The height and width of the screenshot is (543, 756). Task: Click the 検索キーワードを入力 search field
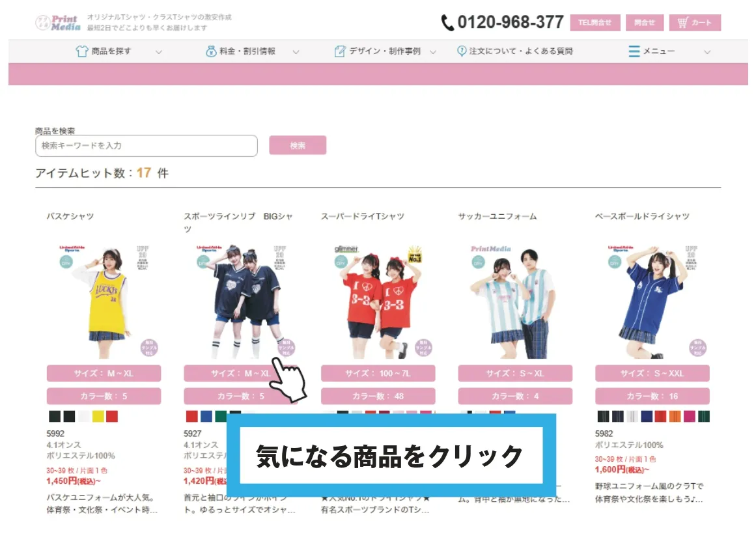[147, 146]
